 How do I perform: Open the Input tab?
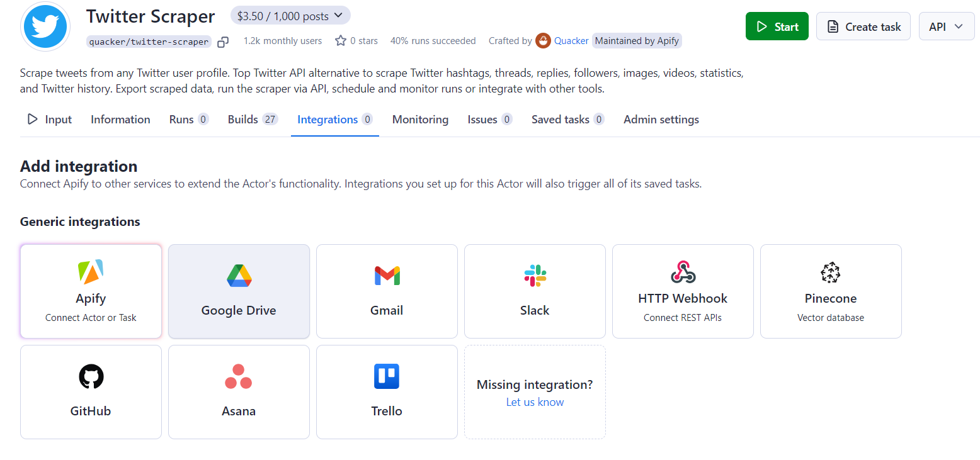pyautogui.click(x=50, y=120)
